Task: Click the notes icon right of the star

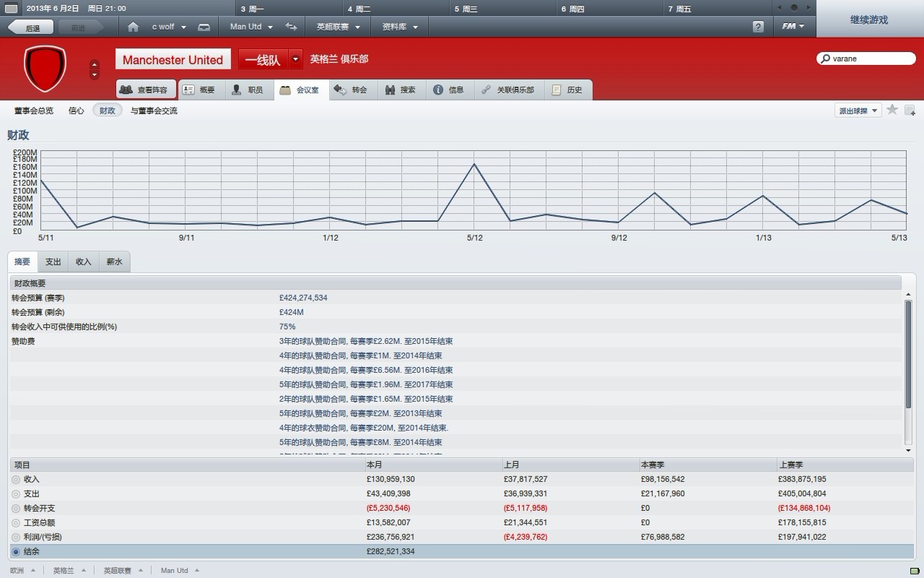Action: [x=910, y=111]
